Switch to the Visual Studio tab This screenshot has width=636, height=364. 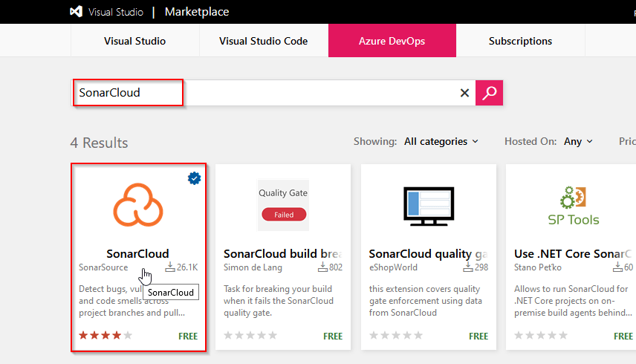pos(134,41)
